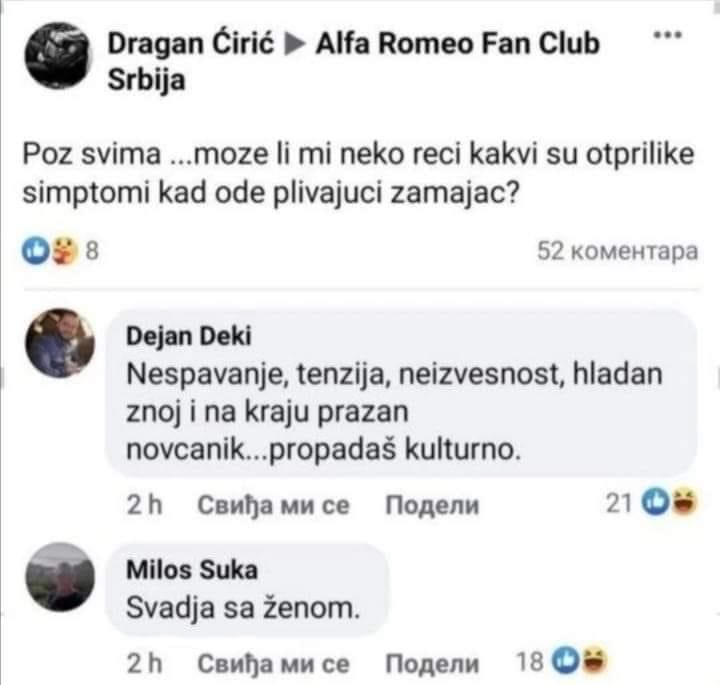Share Dejan Deki's comment via Подели
Viewport: 720px width, 685px height.
(x=432, y=505)
